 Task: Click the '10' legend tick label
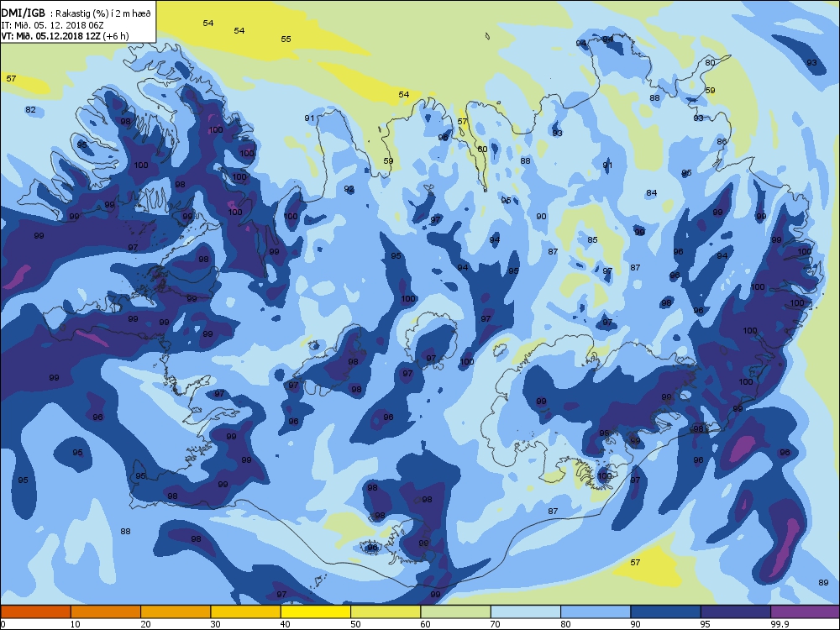(75, 624)
